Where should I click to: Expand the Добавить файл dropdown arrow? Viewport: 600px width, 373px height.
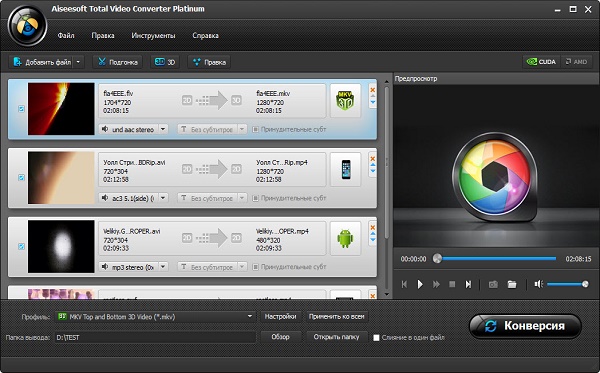click(x=78, y=62)
